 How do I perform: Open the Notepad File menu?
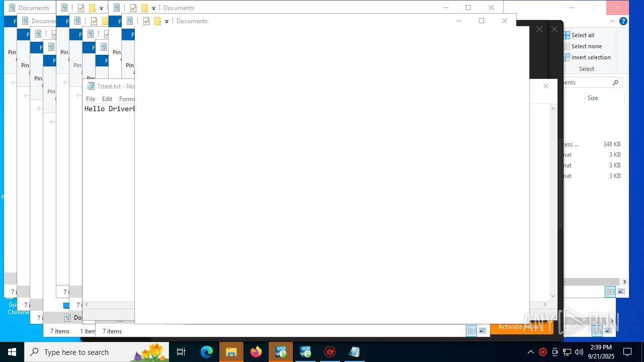pos(91,99)
